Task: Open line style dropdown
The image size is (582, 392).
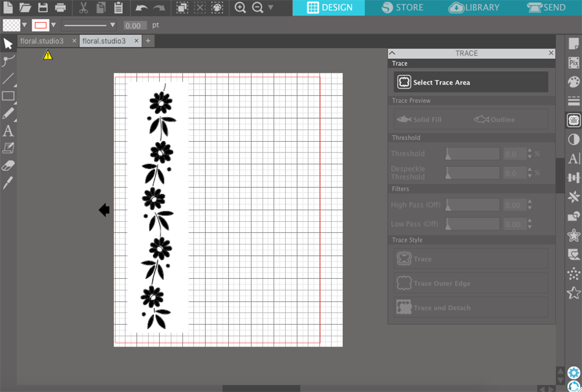Action: click(89, 25)
